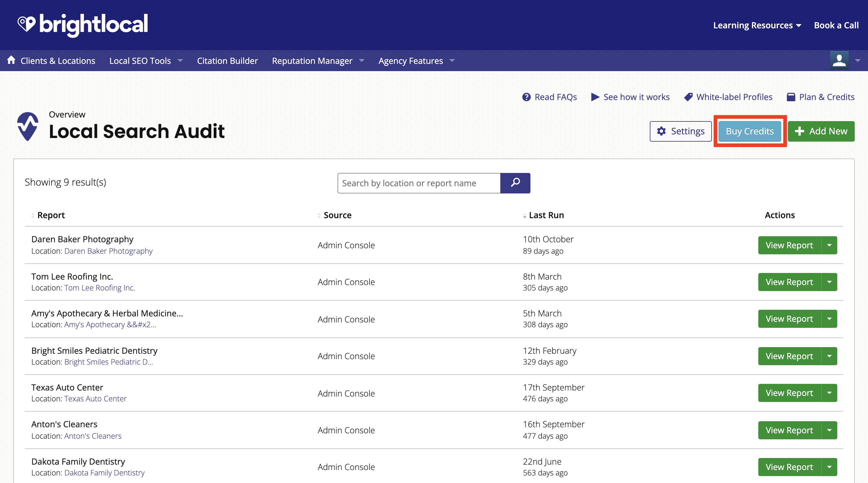Image resolution: width=868 pixels, height=483 pixels.
Task: View Report for Tom Lee Roofing Inc.
Action: (x=789, y=282)
